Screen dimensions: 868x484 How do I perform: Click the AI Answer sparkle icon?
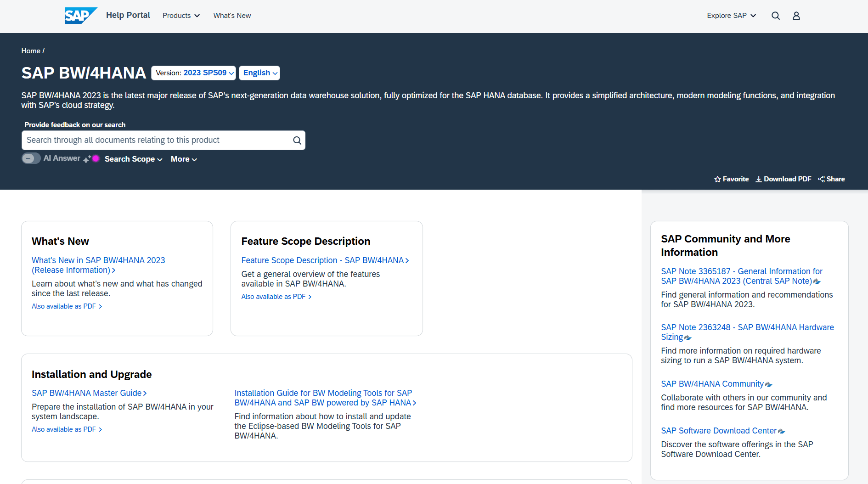87,159
